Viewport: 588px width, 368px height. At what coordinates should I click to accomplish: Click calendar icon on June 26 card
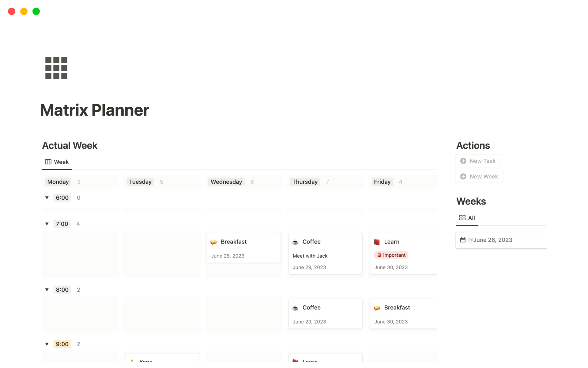pyautogui.click(x=462, y=240)
